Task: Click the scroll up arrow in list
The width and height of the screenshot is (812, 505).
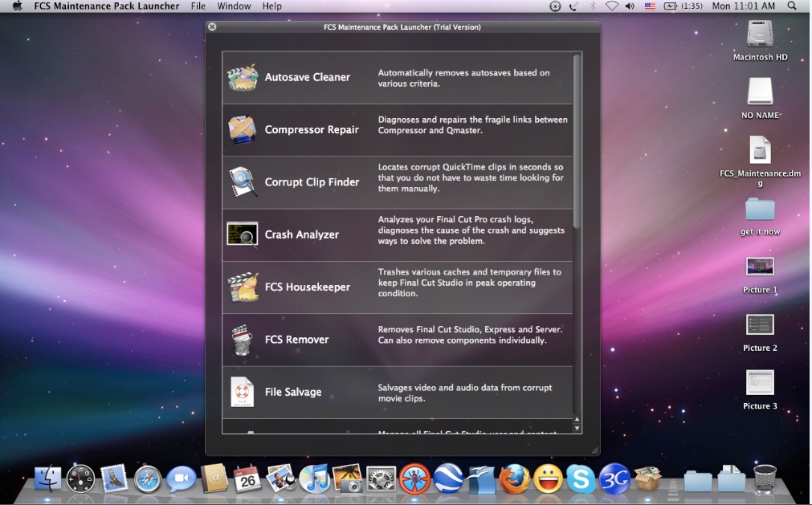Action: click(577, 420)
